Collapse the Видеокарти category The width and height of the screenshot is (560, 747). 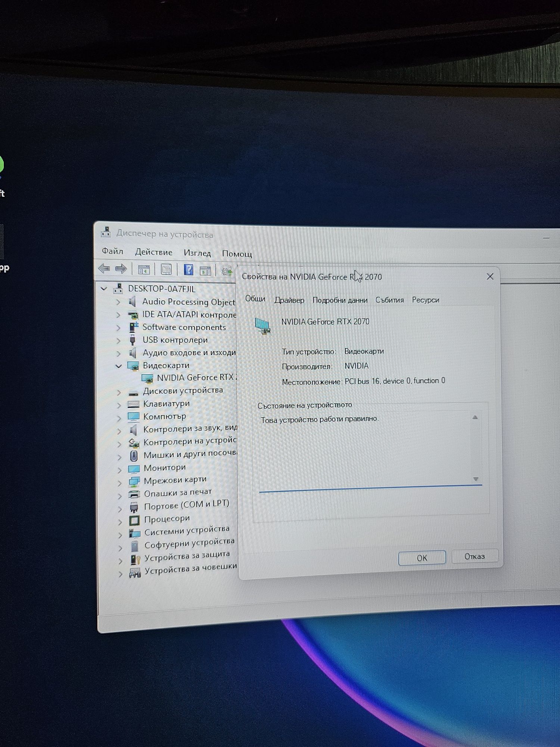[119, 366]
